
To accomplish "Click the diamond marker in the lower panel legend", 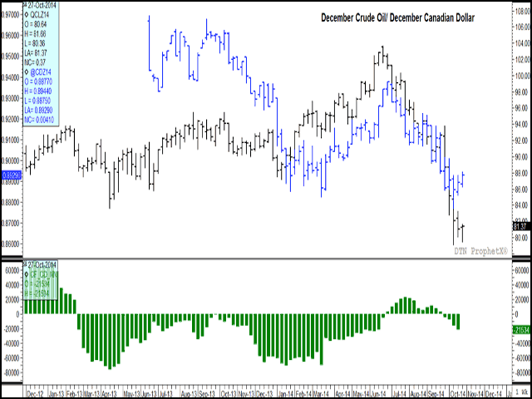I will 27,274.
